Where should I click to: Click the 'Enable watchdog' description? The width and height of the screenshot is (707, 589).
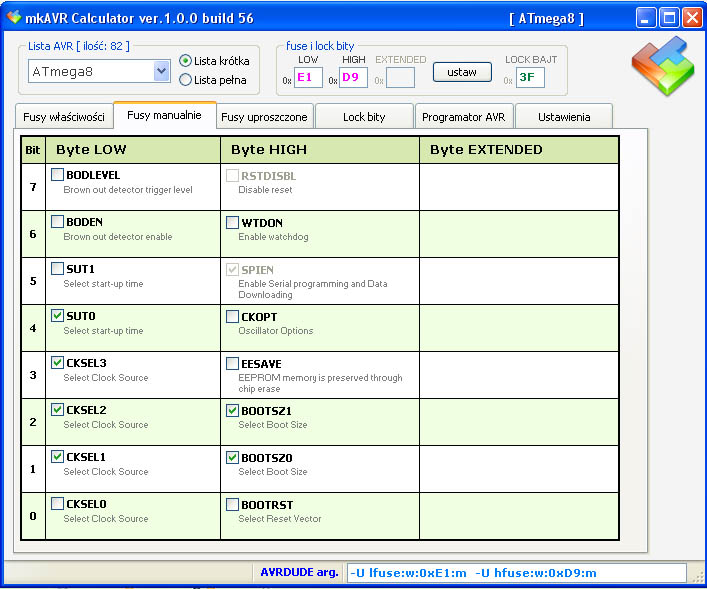coord(273,237)
